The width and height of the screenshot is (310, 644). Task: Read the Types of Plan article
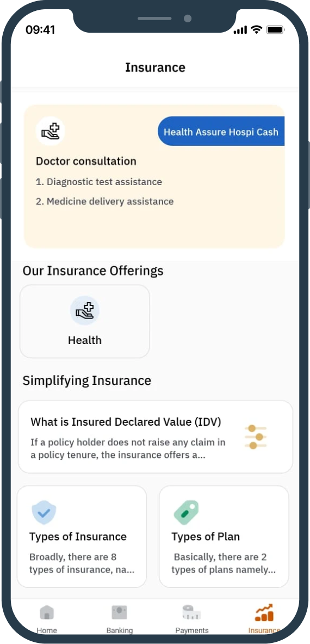pyautogui.click(x=224, y=536)
